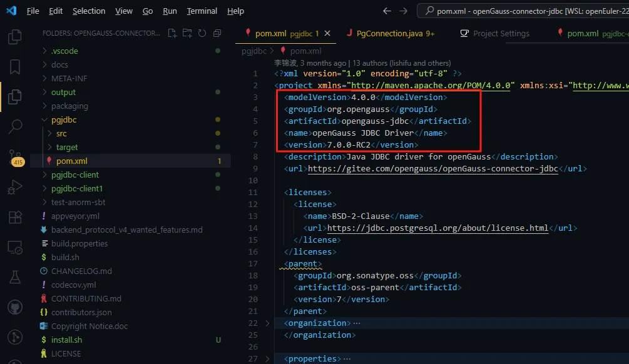The width and height of the screenshot is (629, 364).
Task: Open the View menu
Action: click(123, 11)
